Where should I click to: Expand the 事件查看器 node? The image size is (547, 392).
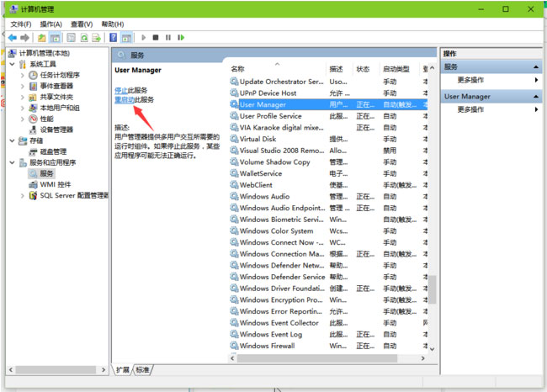[x=23, y=86]
